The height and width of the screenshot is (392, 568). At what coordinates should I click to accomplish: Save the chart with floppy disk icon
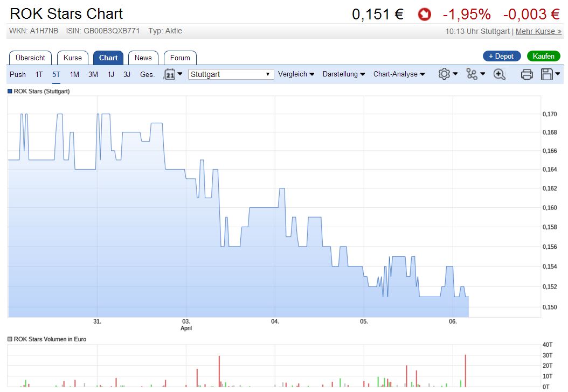click(546, 74)
